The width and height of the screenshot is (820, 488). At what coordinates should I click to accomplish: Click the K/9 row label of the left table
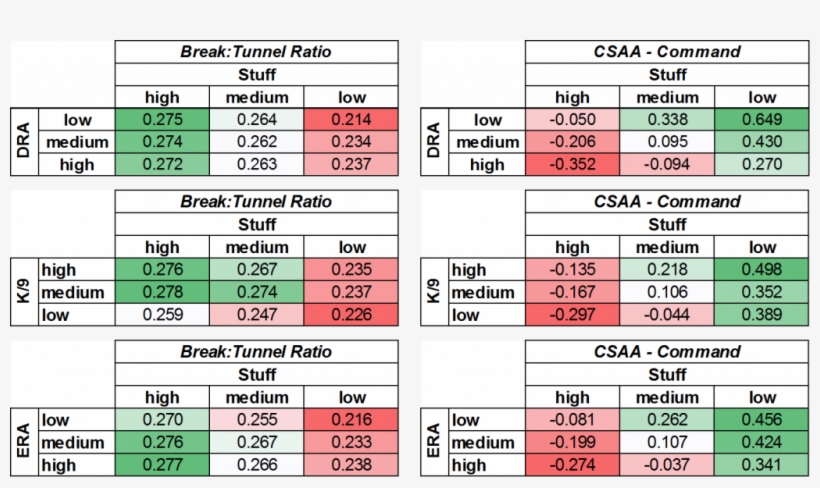click(24, 292)
